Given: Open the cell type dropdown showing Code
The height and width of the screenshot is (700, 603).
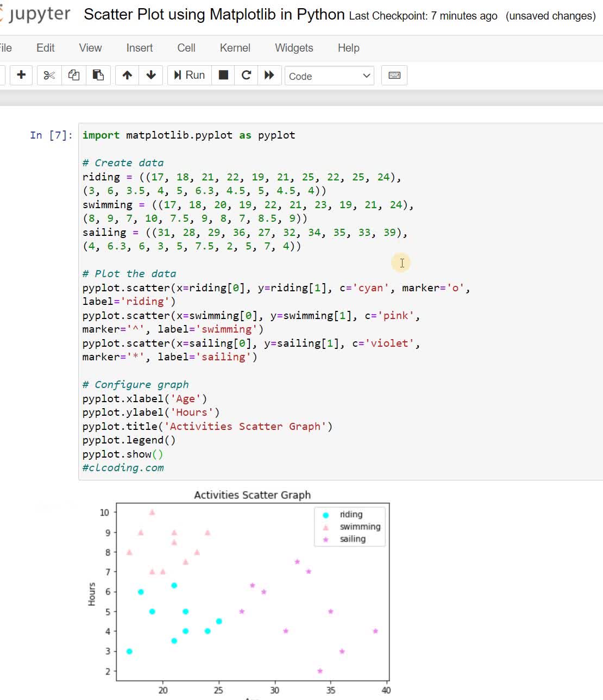Looking at the screenshot, I should coord(329,76).
